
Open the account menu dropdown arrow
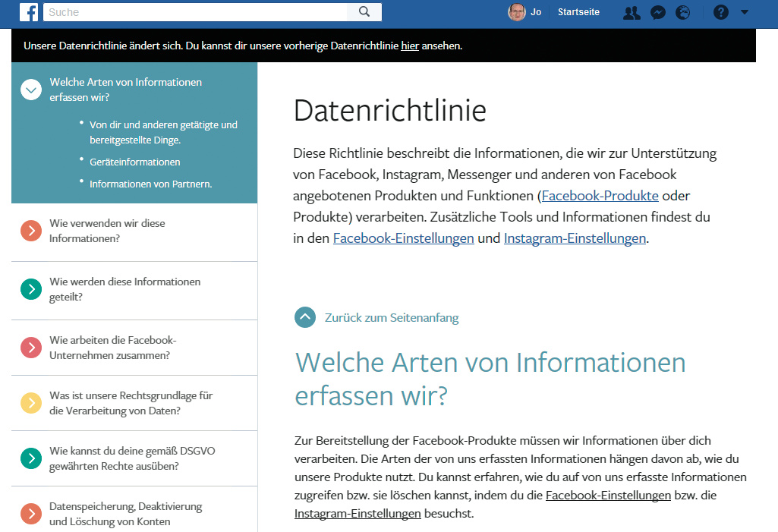click(x=744, y=12)
